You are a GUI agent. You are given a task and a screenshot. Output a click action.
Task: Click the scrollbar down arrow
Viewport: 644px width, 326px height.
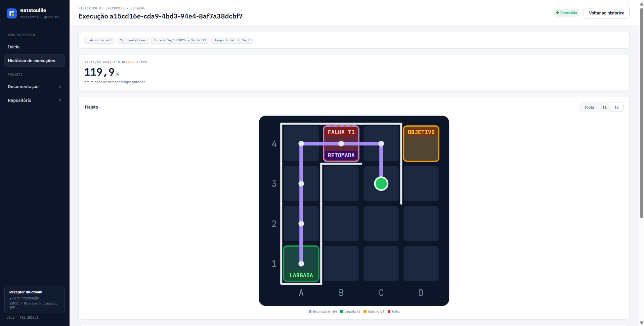(641, 323)
